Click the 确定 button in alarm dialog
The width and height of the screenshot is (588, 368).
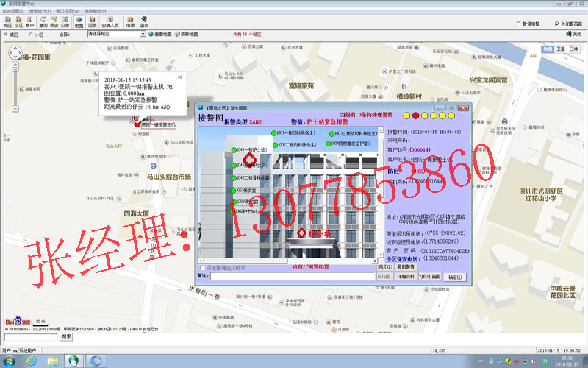[x=453, y=277]
